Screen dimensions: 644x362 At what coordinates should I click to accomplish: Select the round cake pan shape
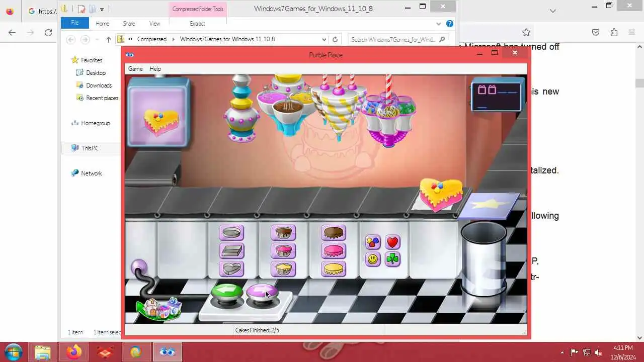tap(231, 233)
